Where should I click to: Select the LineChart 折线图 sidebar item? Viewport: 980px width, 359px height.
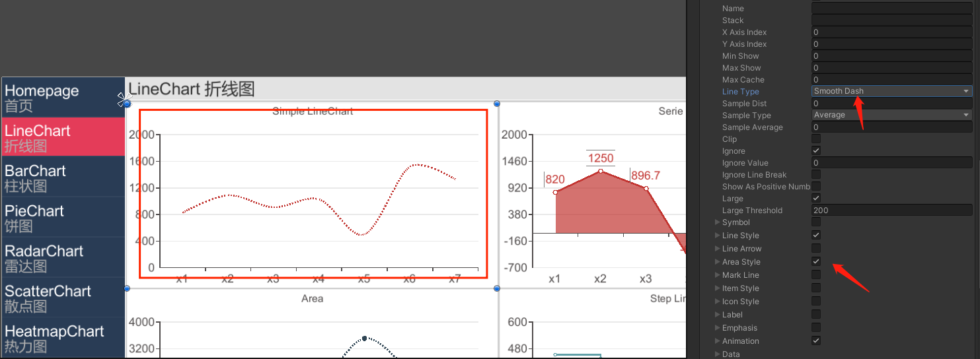63,137
